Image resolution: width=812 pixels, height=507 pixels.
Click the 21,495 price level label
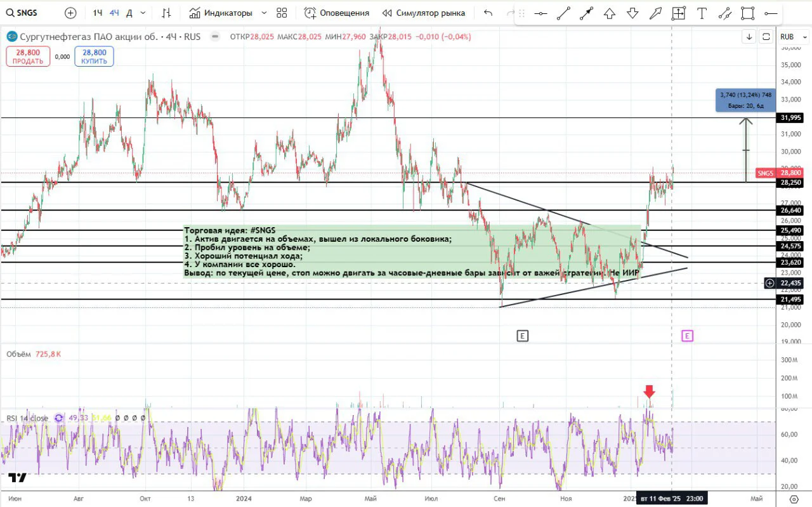coord(791,300)
